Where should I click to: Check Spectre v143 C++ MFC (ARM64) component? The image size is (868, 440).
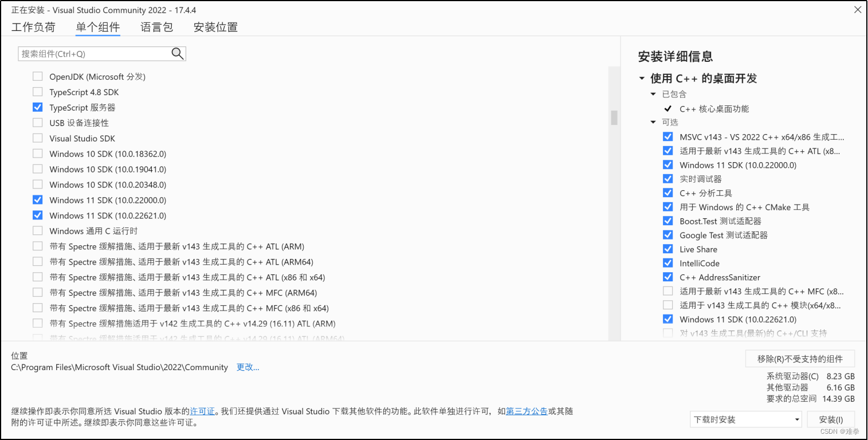point(38,293)
